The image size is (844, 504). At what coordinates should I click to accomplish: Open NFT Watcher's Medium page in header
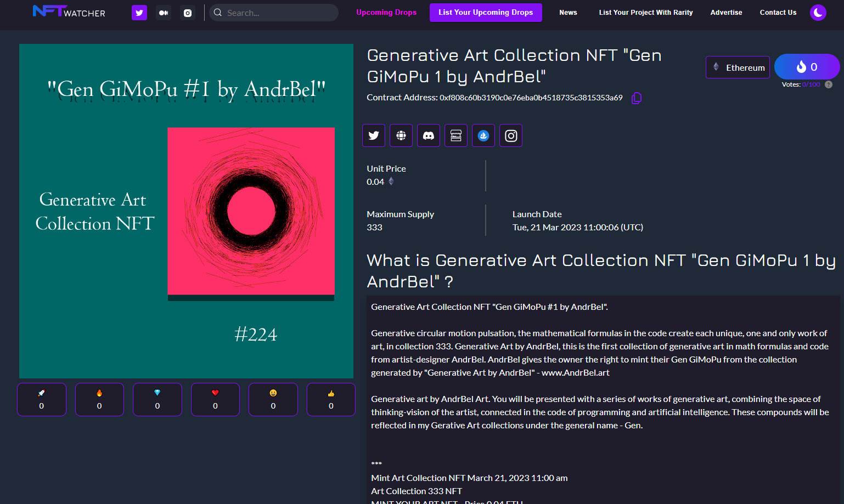[x=164, y=13]
